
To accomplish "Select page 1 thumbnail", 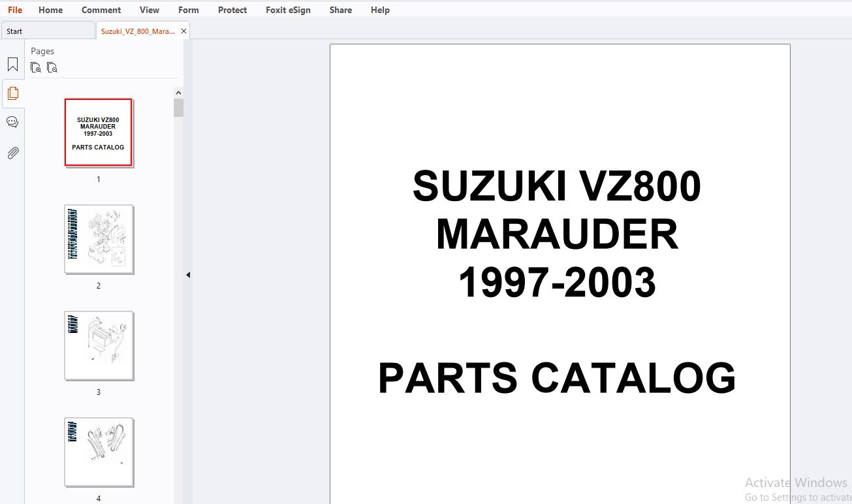I will click(99, 133).
